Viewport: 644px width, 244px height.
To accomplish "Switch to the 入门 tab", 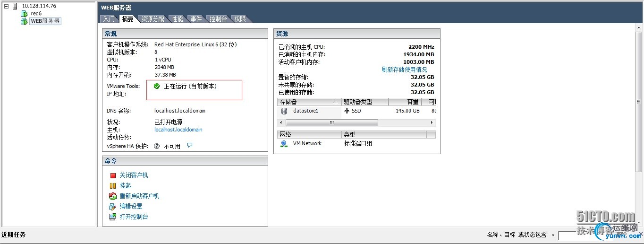I will tap(109, 19).
